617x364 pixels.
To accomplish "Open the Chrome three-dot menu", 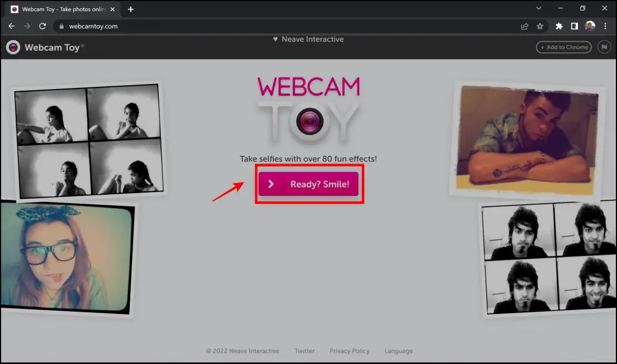I will pos(605,26).
